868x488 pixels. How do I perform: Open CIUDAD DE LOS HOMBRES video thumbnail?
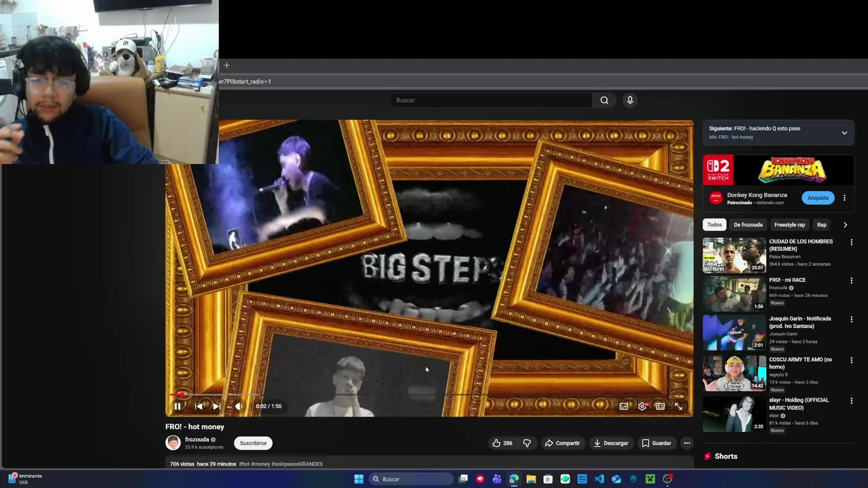[734, 255]
